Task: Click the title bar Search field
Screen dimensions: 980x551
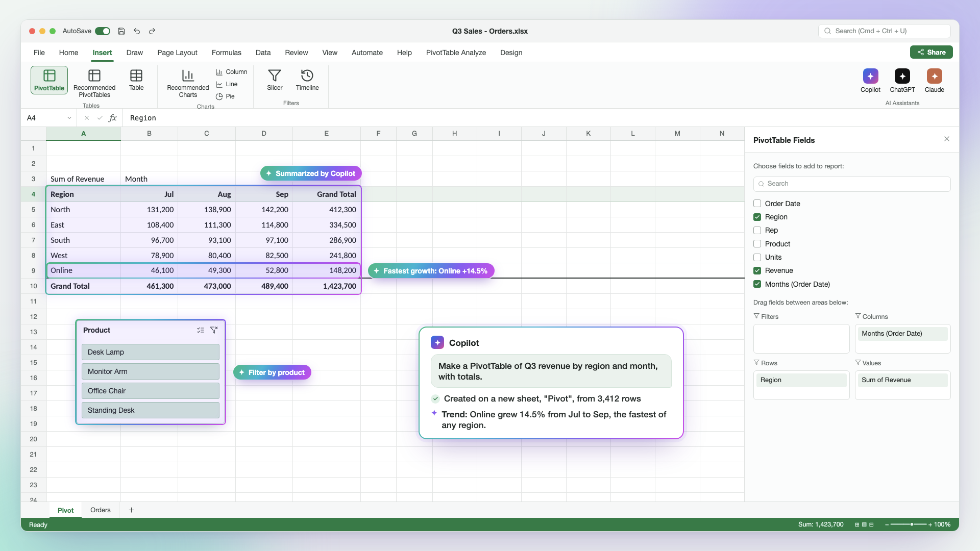Action: (x=884, y=31)
